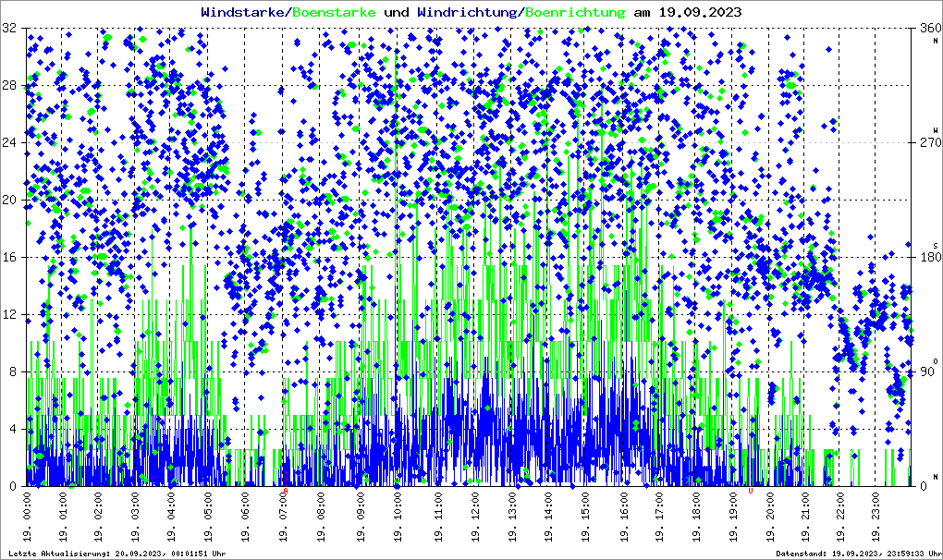Click the date "19.09.2023" in the title
This screenshot has height=560, width=943.
tap(700, 13)
